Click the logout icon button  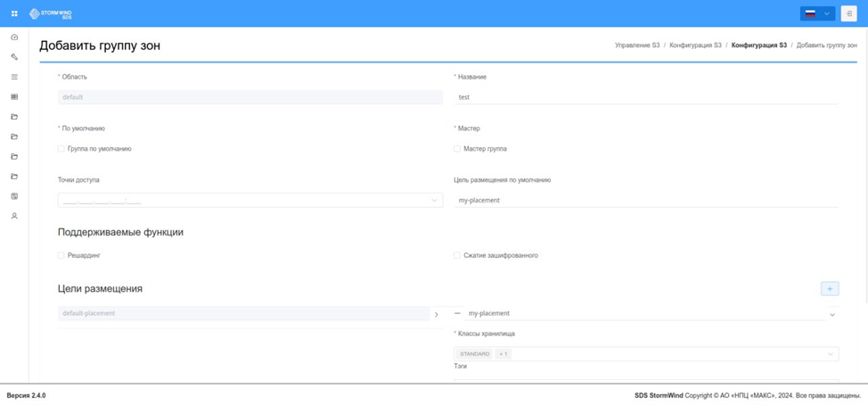[x=848, y=13]
